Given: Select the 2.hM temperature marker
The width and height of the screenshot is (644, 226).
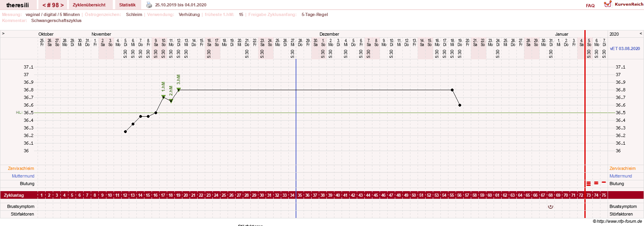Looking at the screenshot, I should [171, 101].
